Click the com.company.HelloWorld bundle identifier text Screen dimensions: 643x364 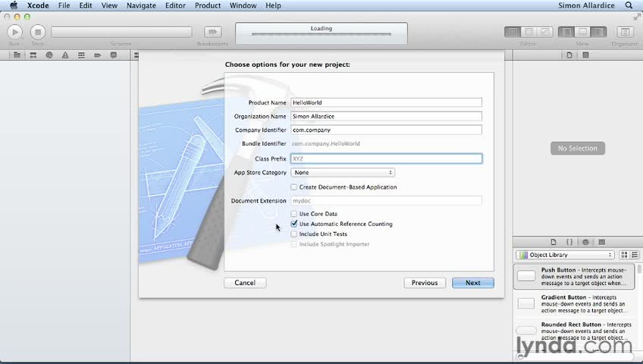click(326, 144)
